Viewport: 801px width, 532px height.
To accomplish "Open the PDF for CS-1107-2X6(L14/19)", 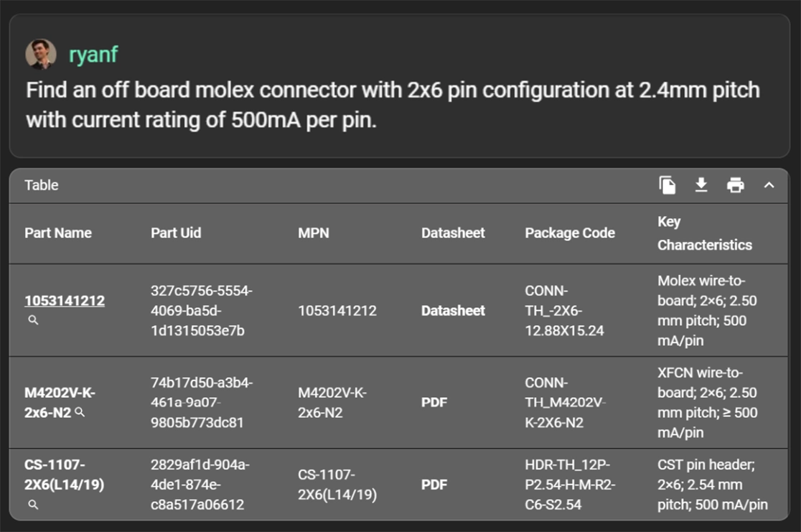I will (434, 485).
